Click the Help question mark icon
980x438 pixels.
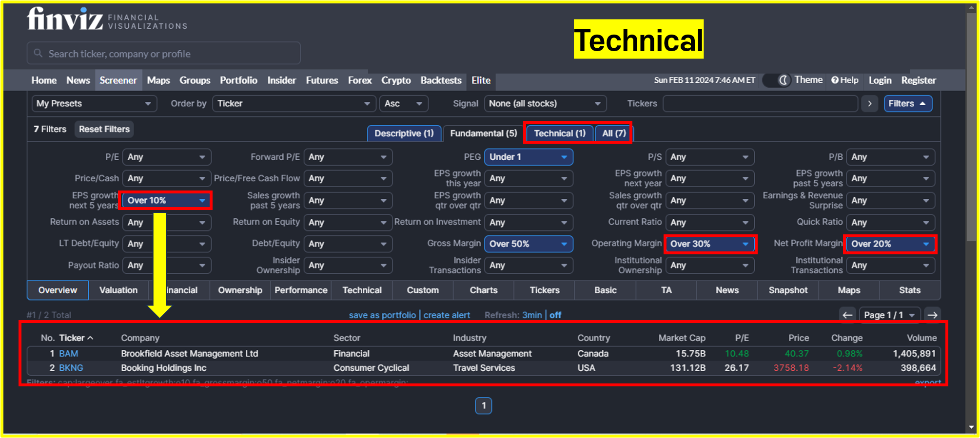tap(835, 80)
